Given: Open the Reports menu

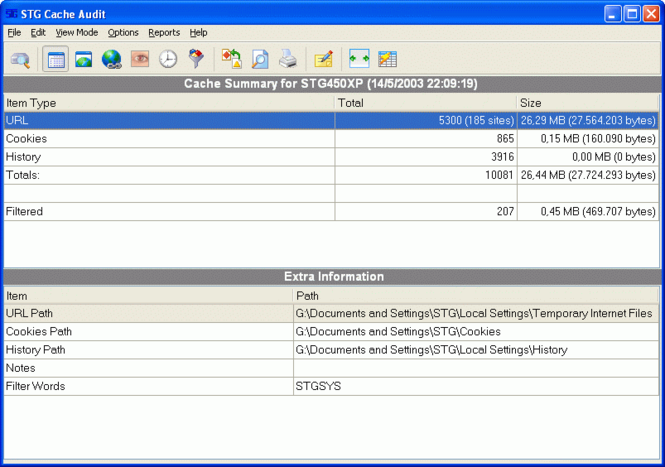Looking at the screenshot, I should point(164,33).
